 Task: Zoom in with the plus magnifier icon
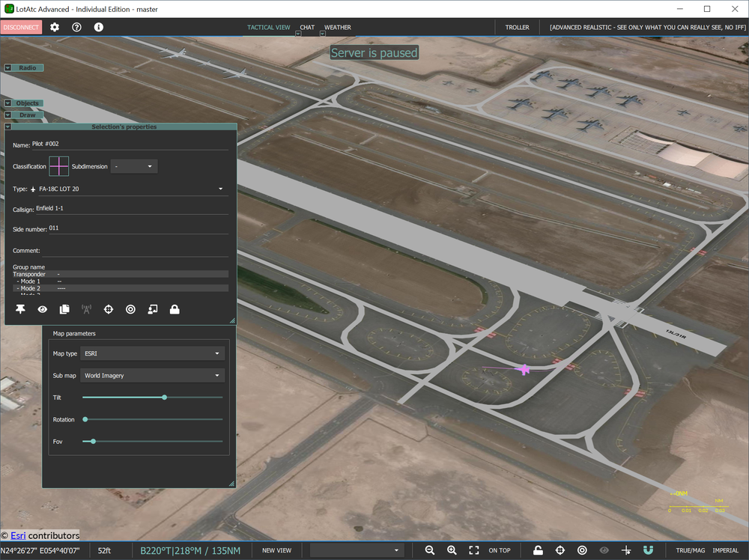tap(452, 550)
